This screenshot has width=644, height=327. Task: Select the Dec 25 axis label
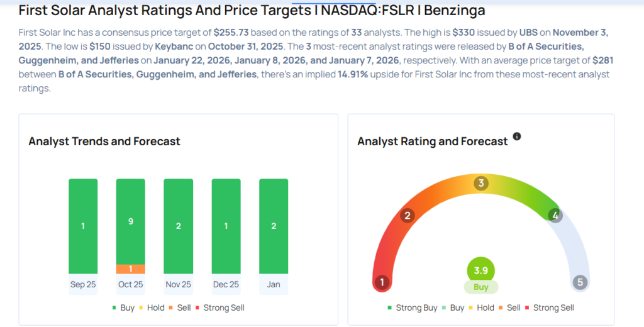click(x=226, y=284)
